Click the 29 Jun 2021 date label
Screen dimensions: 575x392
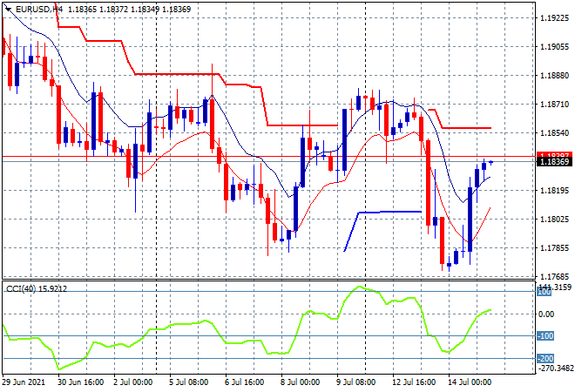click(24, 382)
